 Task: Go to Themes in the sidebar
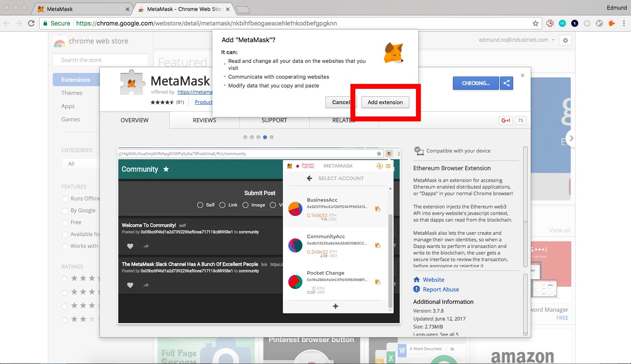(72, 93)
